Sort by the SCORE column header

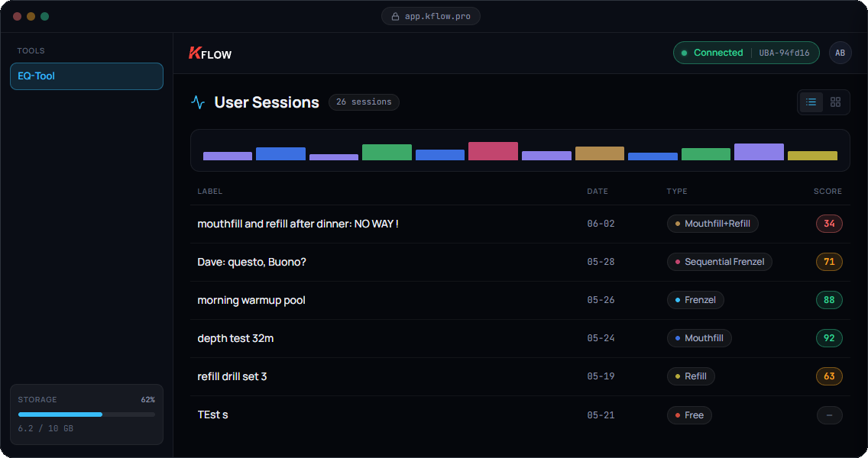click(828, 192)
